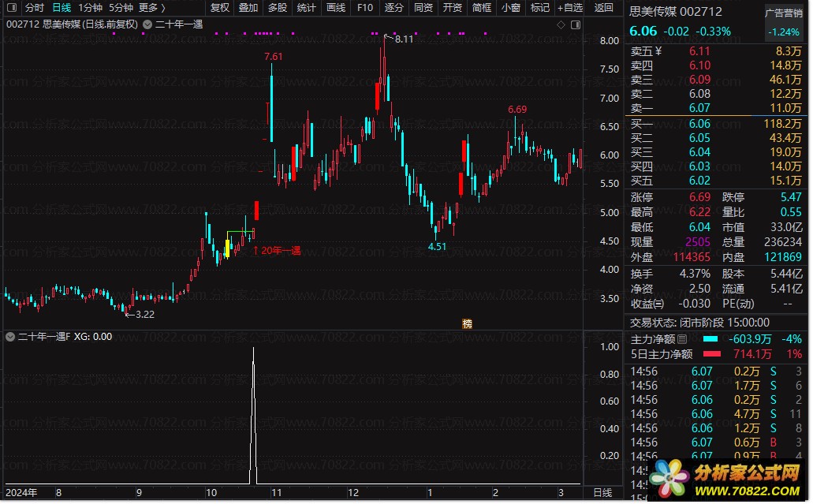Click the 市值 value 33.0亿
813x504 pixels.
coord(786,228)
